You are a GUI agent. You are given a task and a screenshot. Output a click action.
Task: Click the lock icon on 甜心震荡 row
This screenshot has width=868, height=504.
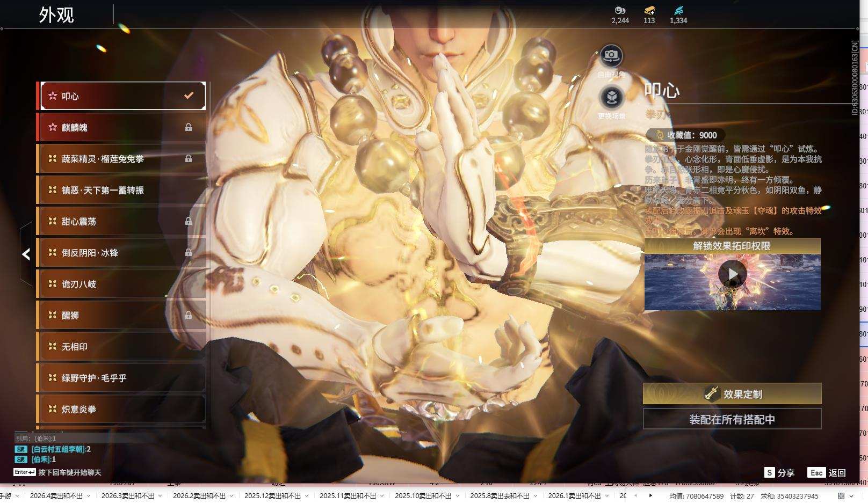coord(189,221)
